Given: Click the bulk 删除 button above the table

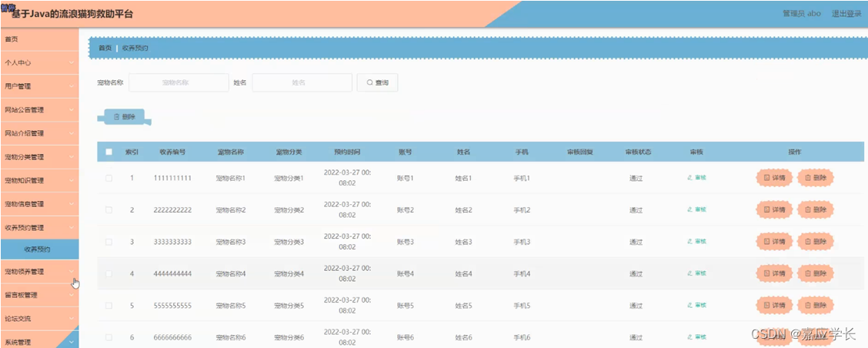Looking at the screenshot, I should point(124,117).
